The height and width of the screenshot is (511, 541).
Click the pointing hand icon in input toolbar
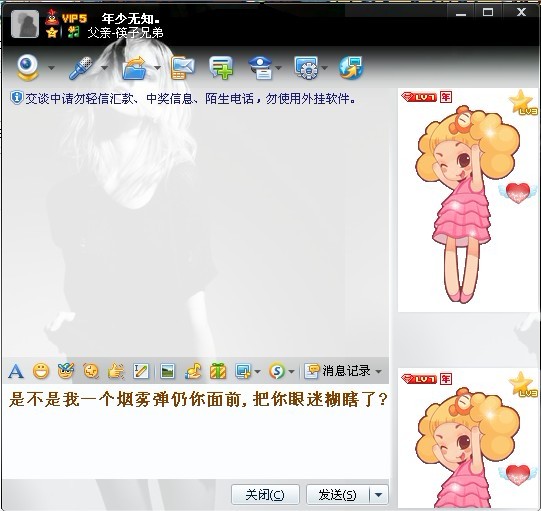116,372
